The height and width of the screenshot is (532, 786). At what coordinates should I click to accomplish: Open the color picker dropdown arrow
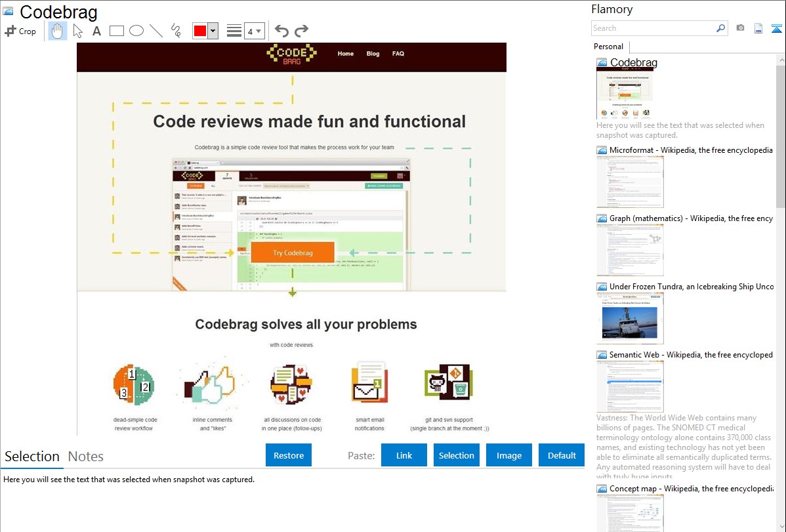coord(213,31)
